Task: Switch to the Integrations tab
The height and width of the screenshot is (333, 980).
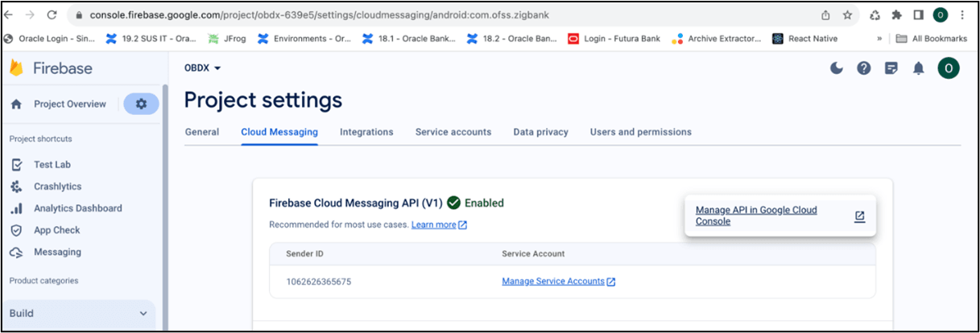Action: tap(366, 132)
